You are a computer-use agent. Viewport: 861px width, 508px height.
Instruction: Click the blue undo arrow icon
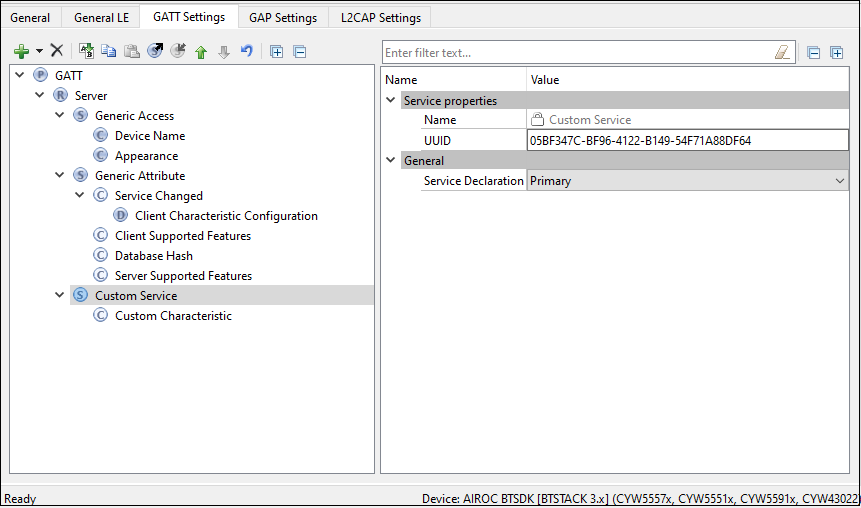[246, 51]
